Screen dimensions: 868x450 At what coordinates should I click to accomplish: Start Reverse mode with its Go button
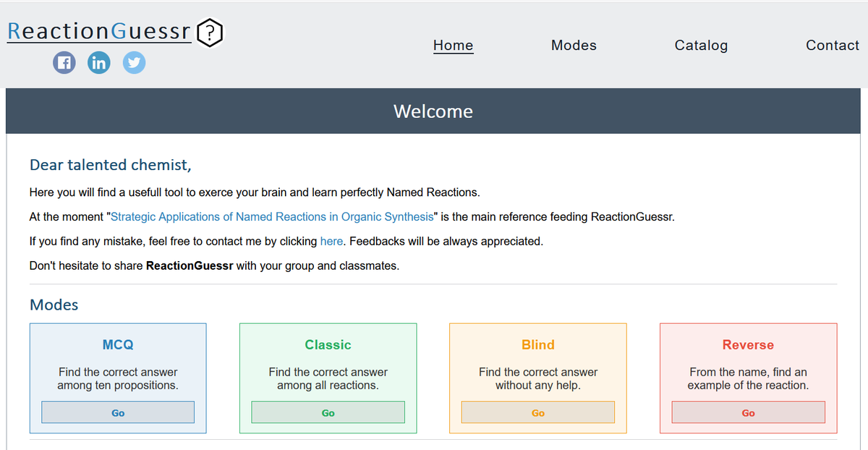pos(748,412)
